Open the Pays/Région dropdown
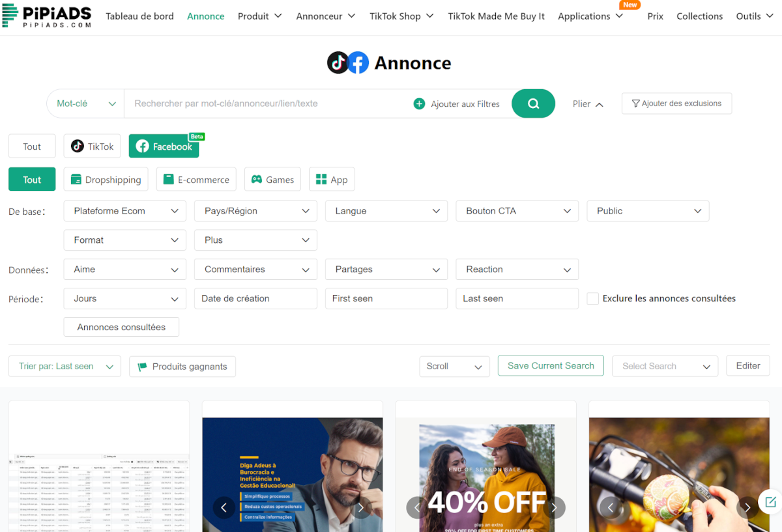Image resolution: width=782 pixels, height=532 pixels. coord(255,211)
